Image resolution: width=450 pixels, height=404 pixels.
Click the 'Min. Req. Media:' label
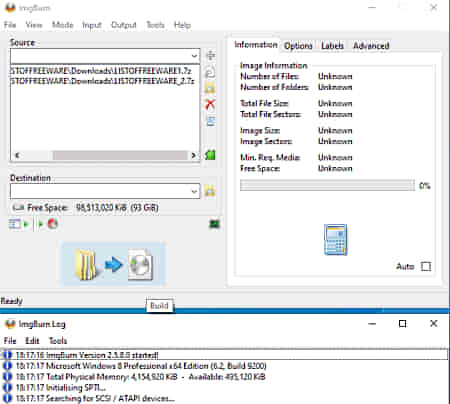(x=270, y=157)
